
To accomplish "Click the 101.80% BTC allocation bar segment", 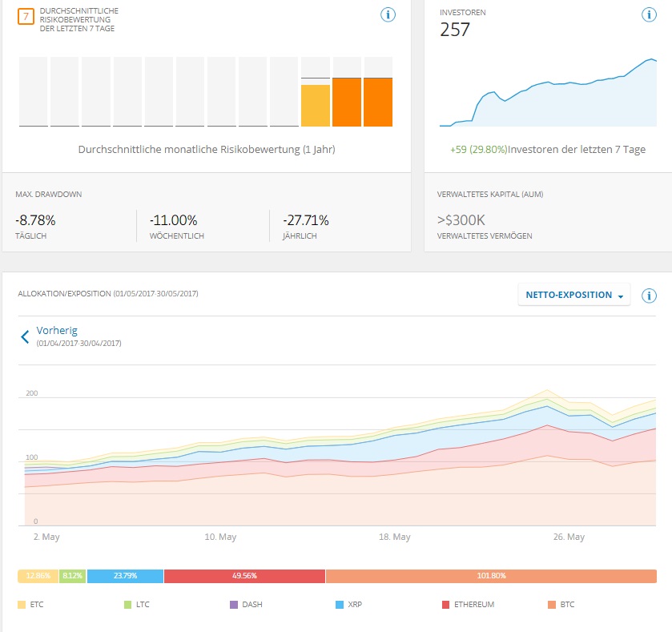I will coord(491,576).
